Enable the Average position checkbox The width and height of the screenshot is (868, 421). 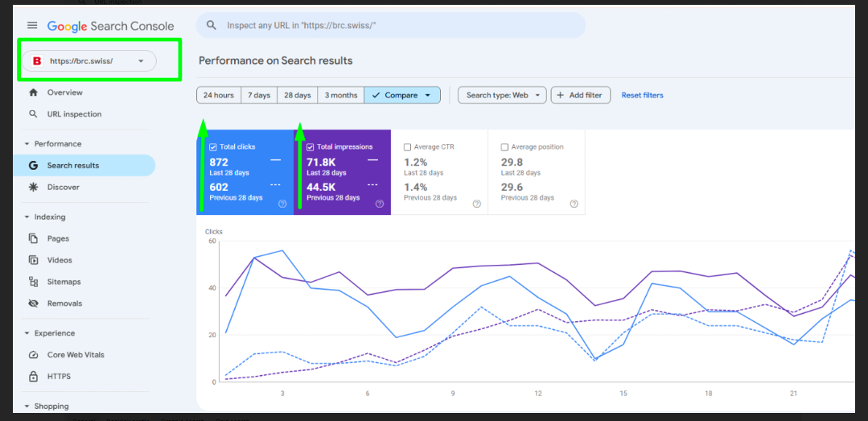pos(504,147)
